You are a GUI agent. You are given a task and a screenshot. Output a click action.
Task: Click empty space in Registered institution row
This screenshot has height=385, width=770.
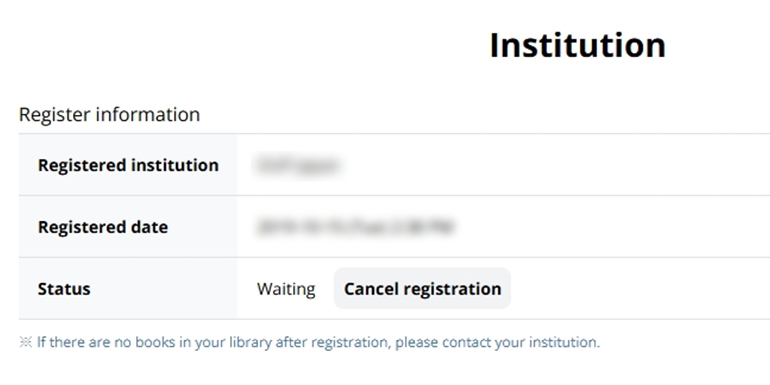point(555,165)
